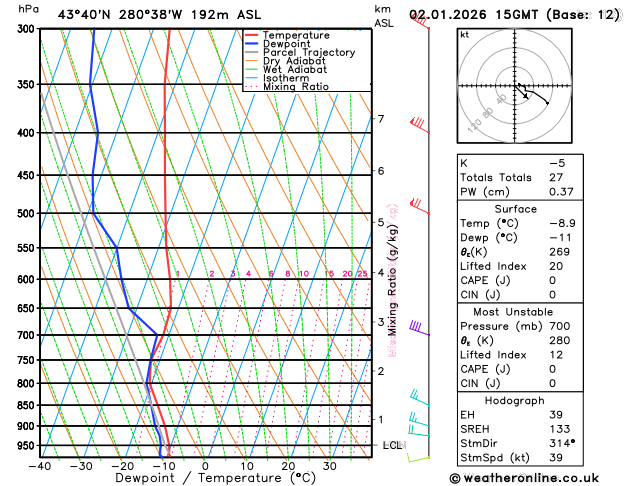The image size is (629, 486).
Task: Click the 'km ASL' altitude unit label
Action: tap(383, 16)
